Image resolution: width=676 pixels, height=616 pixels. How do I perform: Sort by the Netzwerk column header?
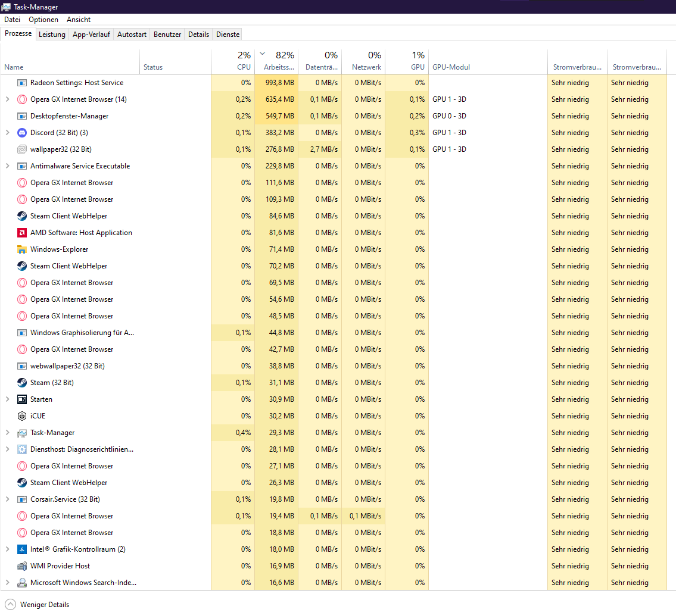363,61
